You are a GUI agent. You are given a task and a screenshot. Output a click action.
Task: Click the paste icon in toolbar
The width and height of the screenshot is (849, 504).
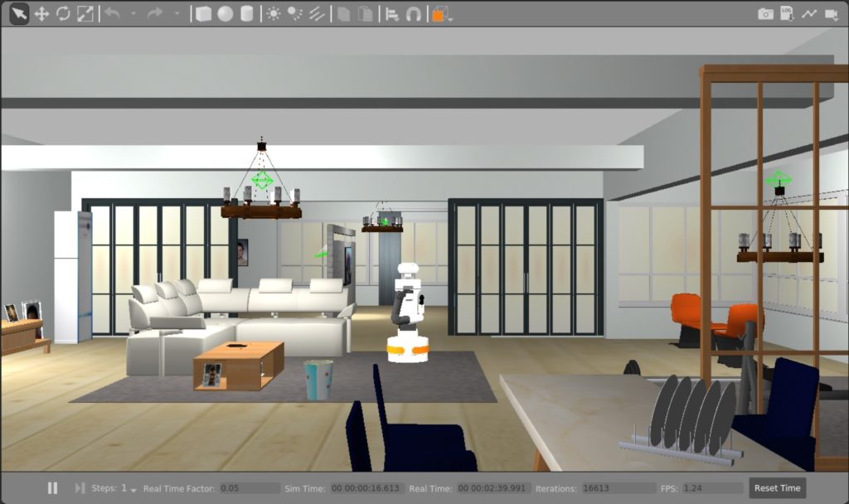pos(366,14)
